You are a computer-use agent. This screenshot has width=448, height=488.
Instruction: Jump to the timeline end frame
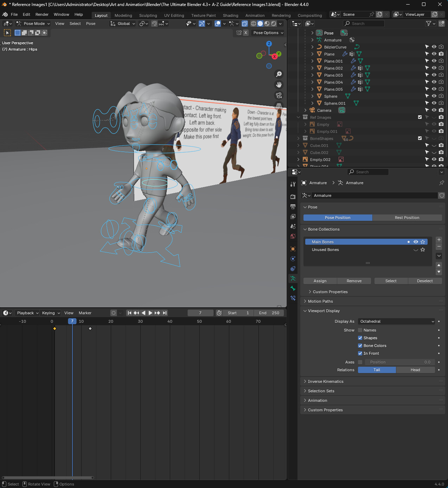coord(165,313)
